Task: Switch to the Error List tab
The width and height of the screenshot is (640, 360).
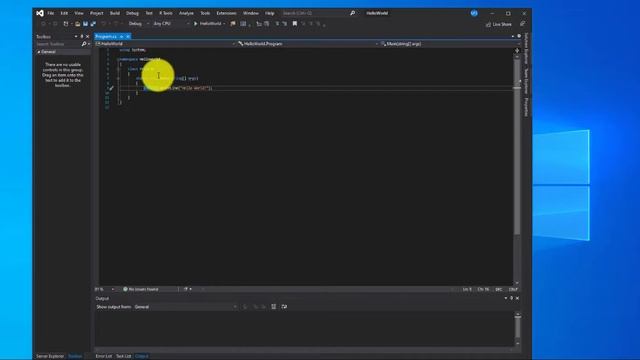Action: click(104, 356)
